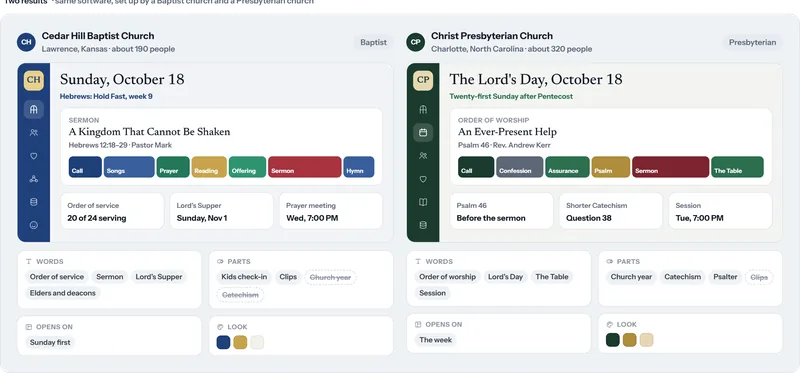This screenshot has width=800, height=373.
Task: Open the open-book icon in Christ Presbyterian sidebar
Action: [x=423, y=202]
